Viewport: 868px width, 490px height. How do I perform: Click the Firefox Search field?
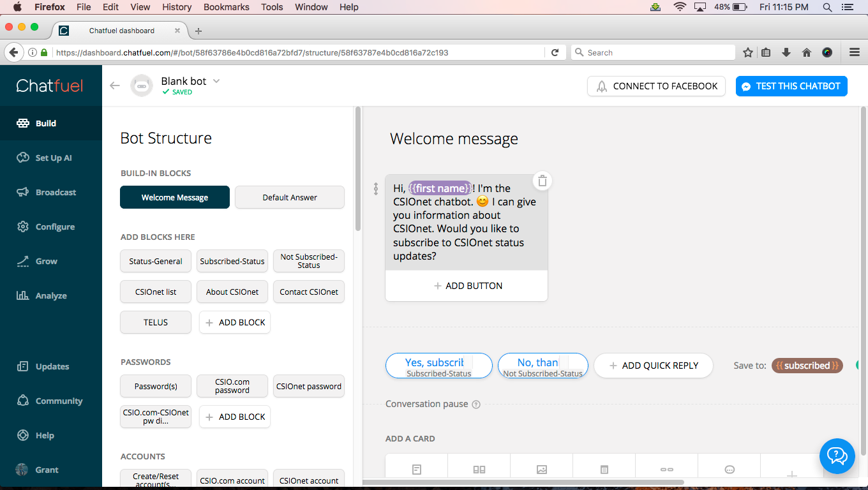point(653,53)
